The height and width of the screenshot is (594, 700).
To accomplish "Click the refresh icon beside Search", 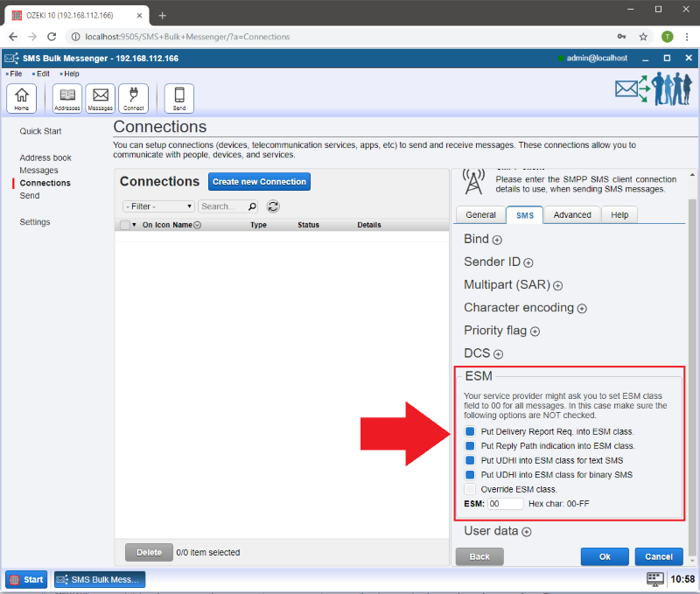I will point(273,206).
